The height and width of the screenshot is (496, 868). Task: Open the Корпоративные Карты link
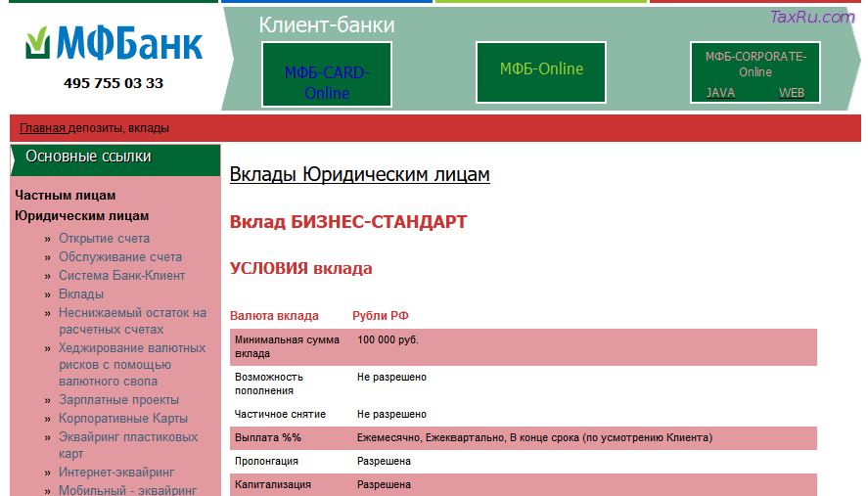point(122,419)
